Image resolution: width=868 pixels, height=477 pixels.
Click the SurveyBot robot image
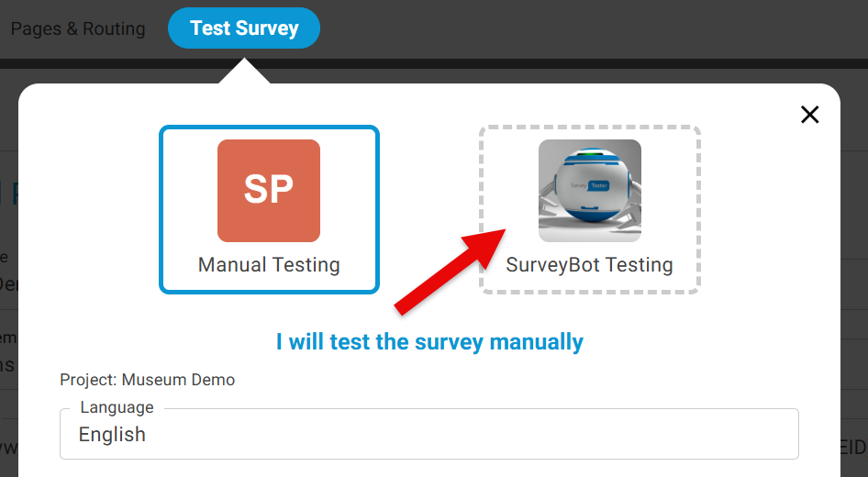coord(589,190)
